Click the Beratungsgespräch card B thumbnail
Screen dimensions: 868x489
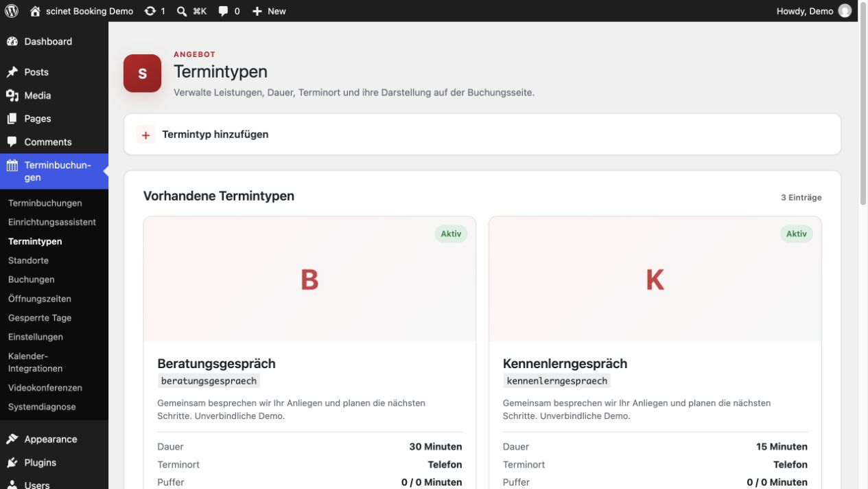point(309,280)
